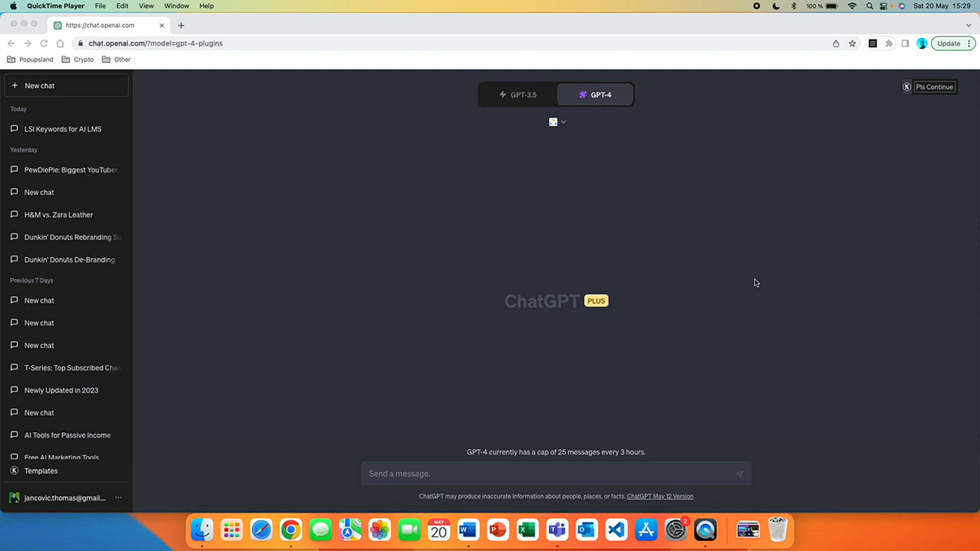The height and width of the screenshot is (551, 980).
Task: Open the Dunkin' Donuts Rebranding chat
Action: pyautogui.click(x=66, y=237)
